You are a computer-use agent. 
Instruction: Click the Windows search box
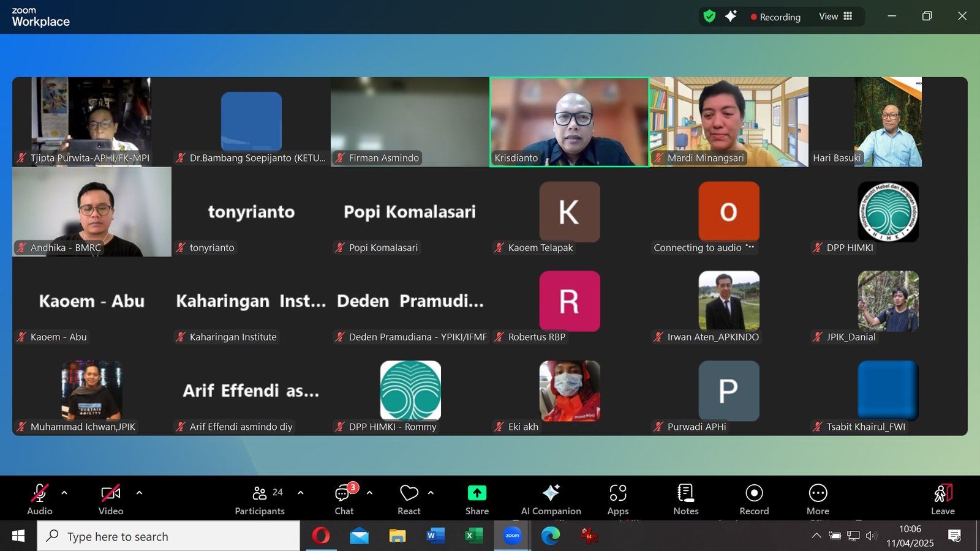click(168, 536)
